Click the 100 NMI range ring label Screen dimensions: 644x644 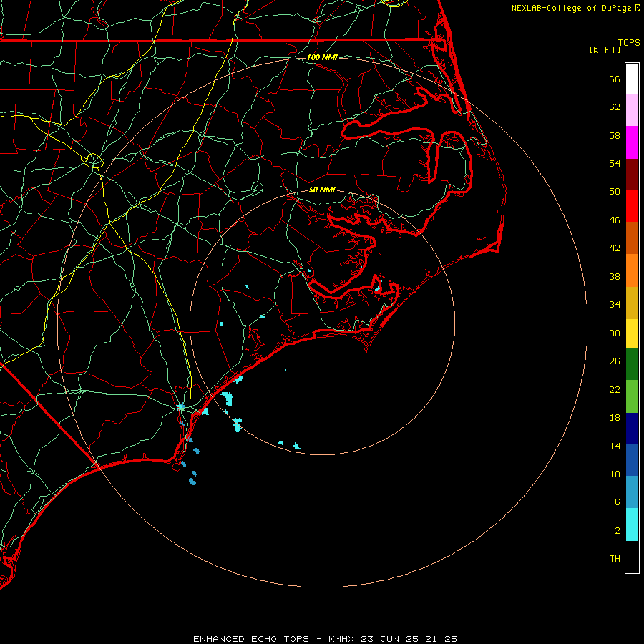[322, 57]
